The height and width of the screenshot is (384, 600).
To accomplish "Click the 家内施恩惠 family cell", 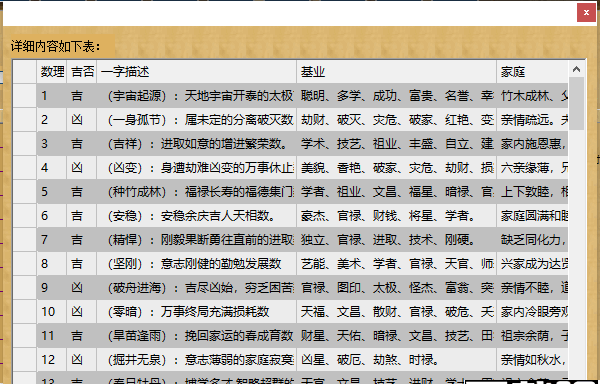I will pyautogui.click(x=533, y=144).
